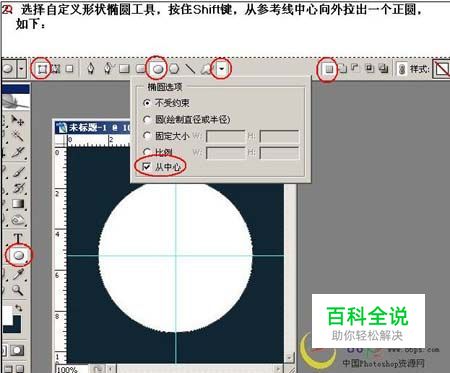Toggle the link icon beside 样式

click(402, 69)
